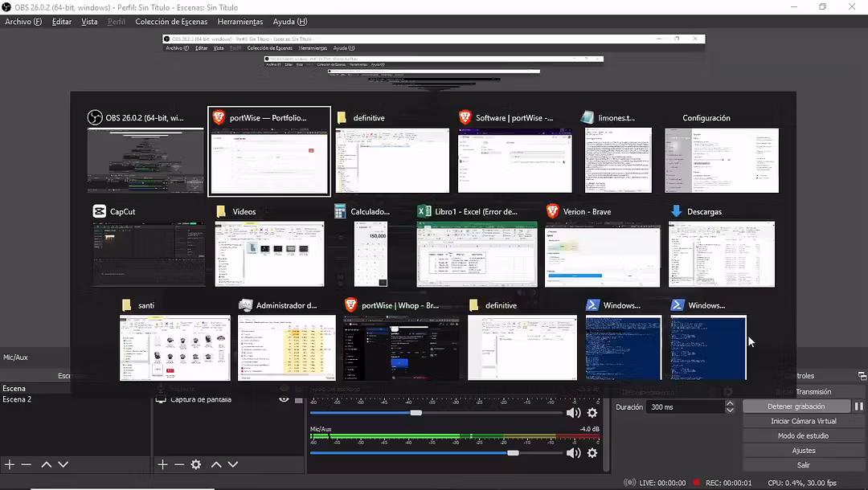Open the Herramientas menu
This screenshot has width=868, height=490.
tap(240, 22)
